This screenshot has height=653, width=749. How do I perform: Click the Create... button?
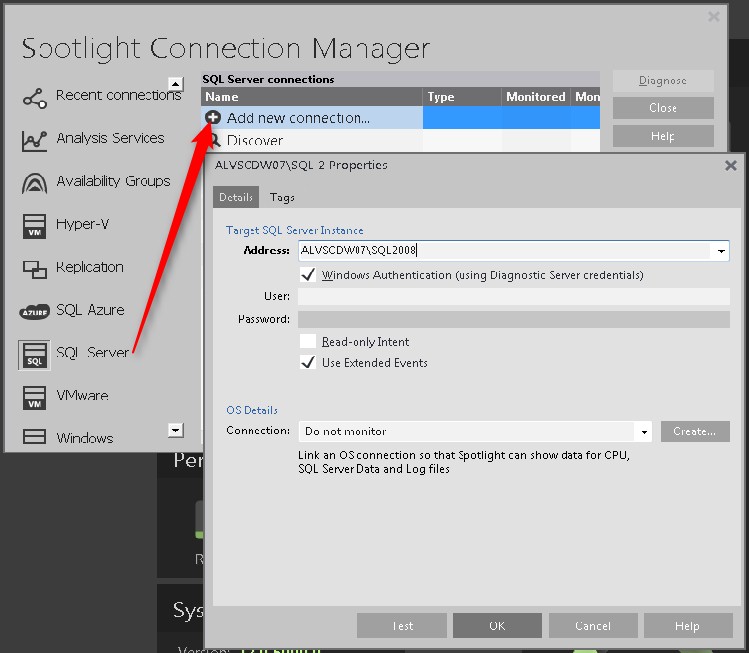tap(694, 432)
